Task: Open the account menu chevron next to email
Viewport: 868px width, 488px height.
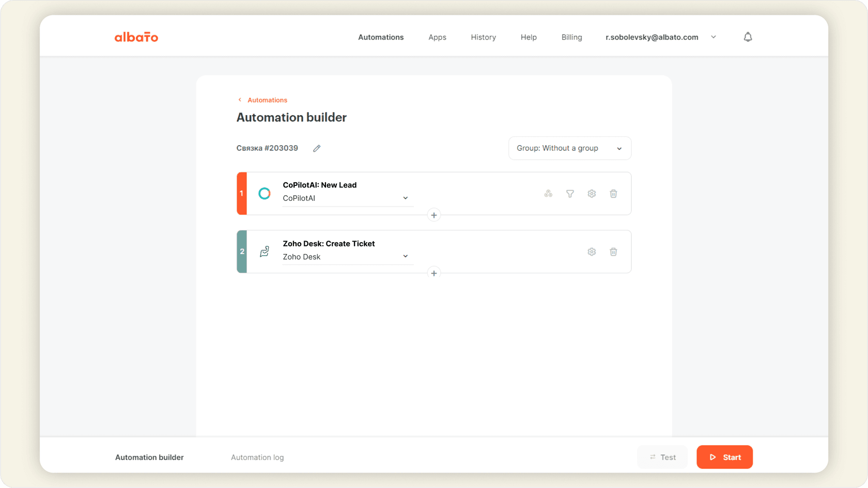Action: click(x=714, y=37)
